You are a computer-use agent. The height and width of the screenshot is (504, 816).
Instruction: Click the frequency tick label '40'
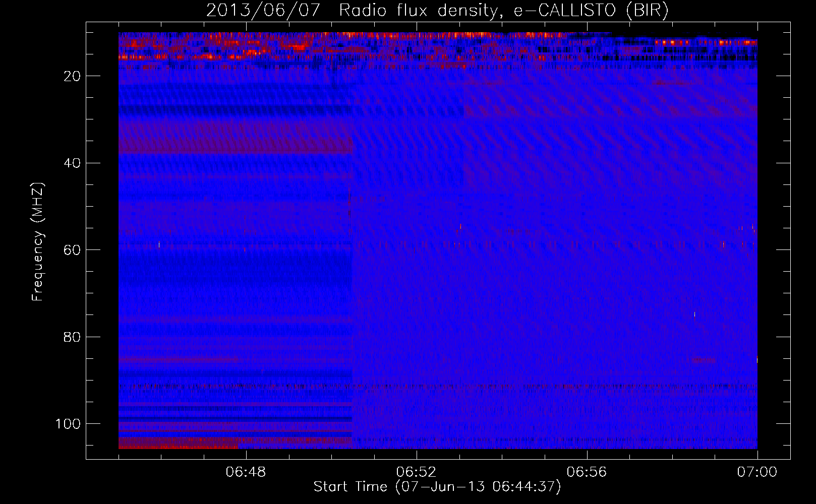(x=72, y=163)
